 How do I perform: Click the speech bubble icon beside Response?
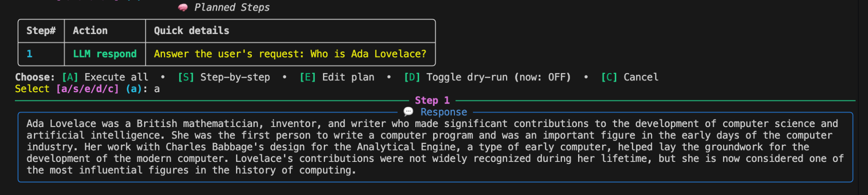(x=408, y=112)
